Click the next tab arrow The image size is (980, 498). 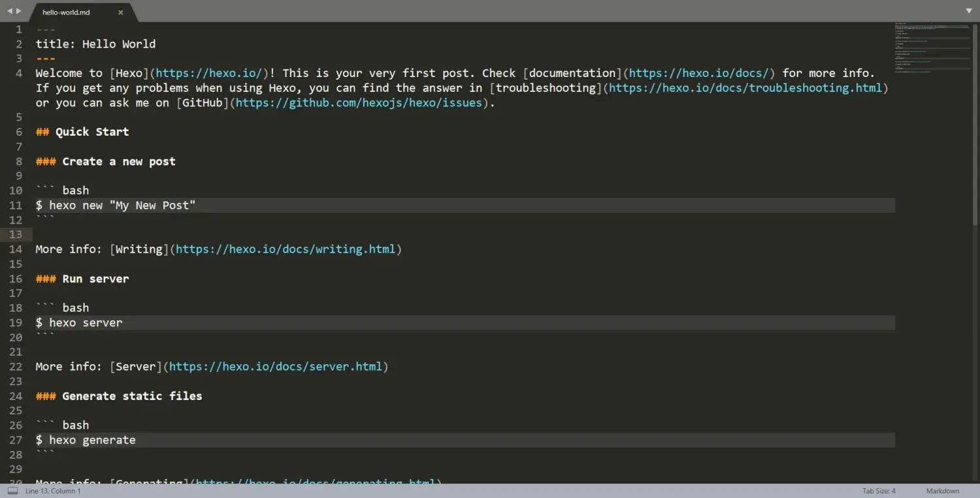pos(18,11)
